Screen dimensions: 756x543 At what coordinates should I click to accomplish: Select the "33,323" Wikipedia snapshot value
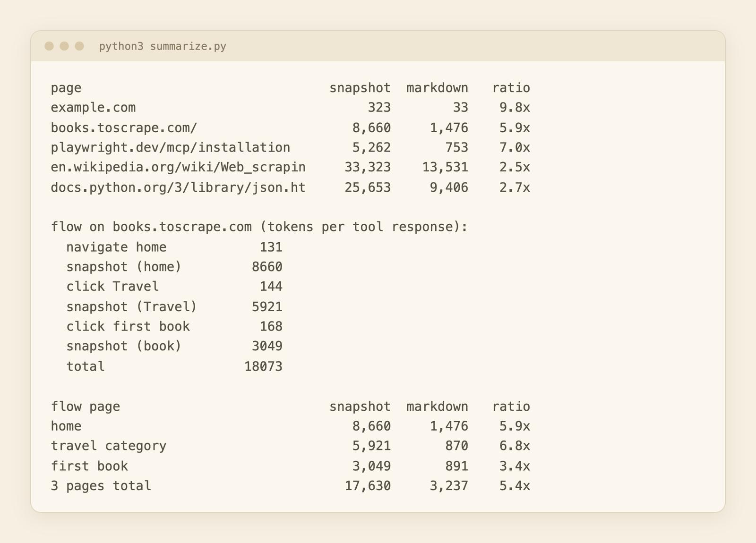click(x=368, y=168)
